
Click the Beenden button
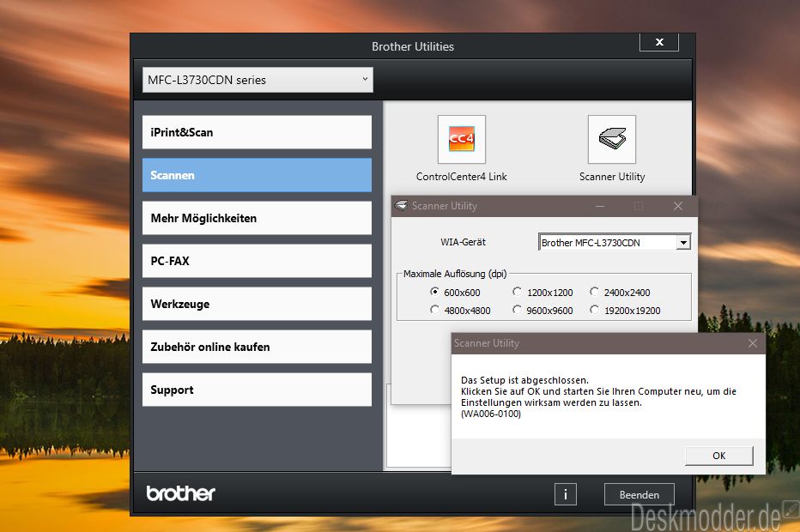click(x=639, y=494)
